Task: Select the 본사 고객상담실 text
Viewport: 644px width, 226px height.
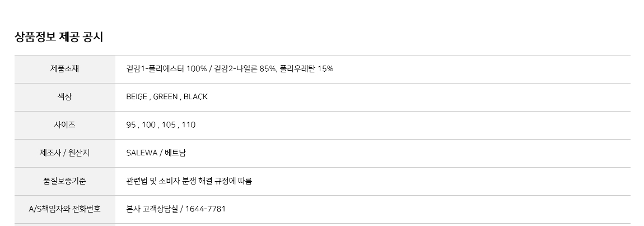Action: tap(151, 209)
